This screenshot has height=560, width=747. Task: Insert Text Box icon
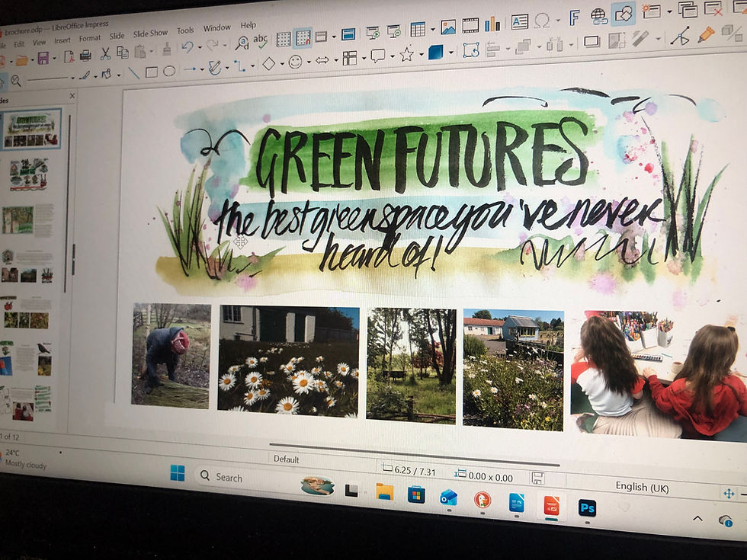[x=519, y=22]
